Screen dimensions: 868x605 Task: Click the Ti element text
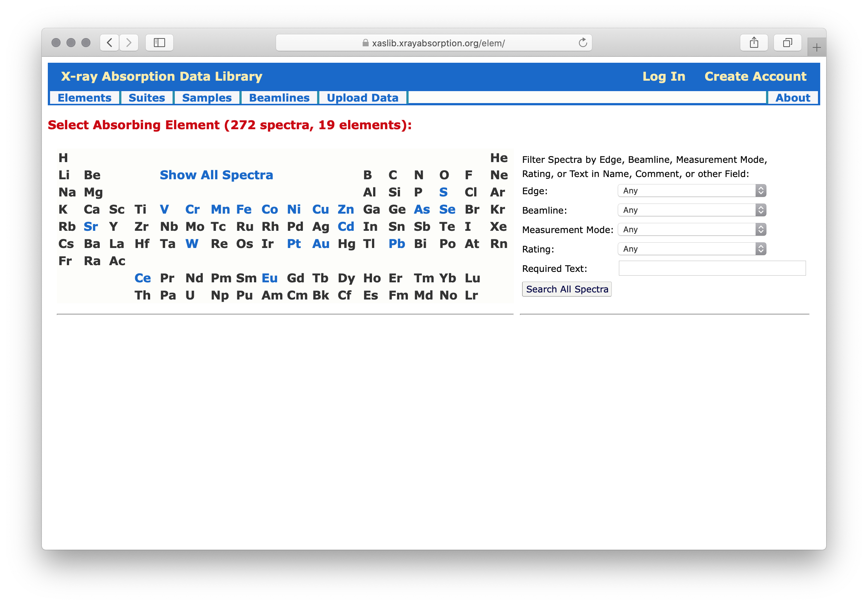pos(140,210)
